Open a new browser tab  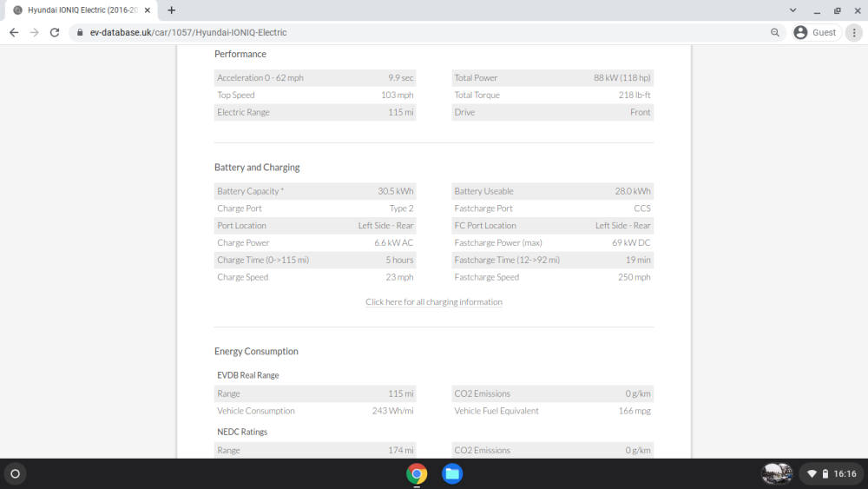(172, 10)
